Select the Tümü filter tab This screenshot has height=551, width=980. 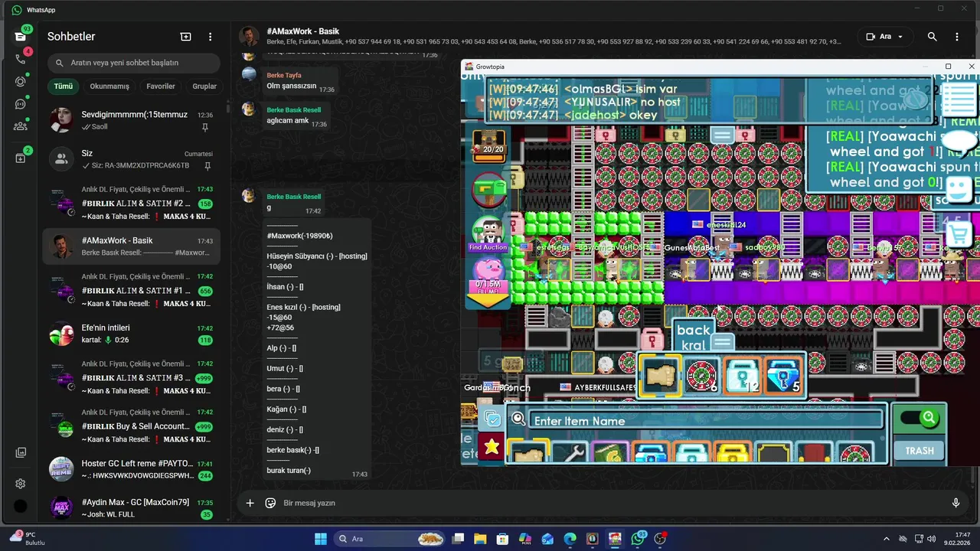point(64,86)
